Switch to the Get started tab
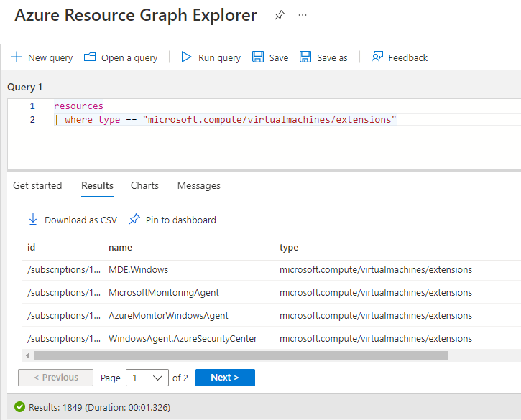 pyautogui.click(x=37, y=185)
